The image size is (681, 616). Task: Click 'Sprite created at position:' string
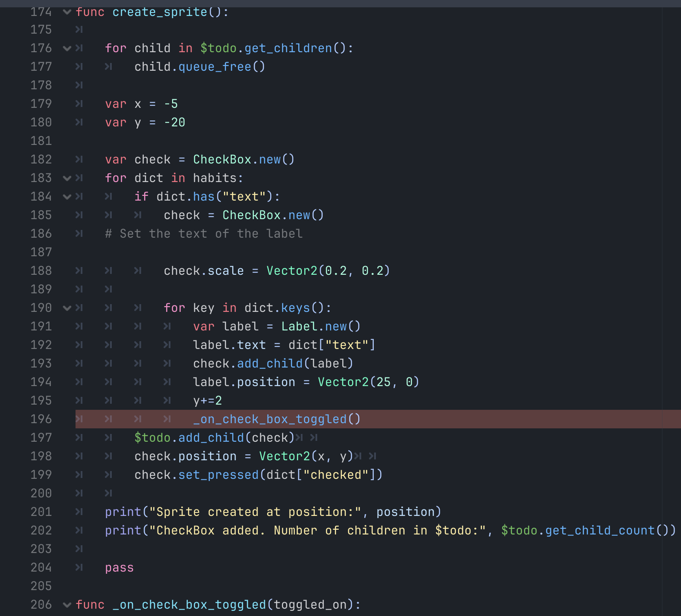pyautogui.click(x=255, y=512)
